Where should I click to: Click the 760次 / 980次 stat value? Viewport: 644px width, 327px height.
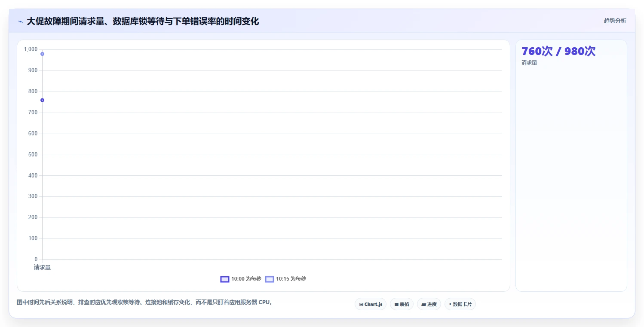point(558,52)
